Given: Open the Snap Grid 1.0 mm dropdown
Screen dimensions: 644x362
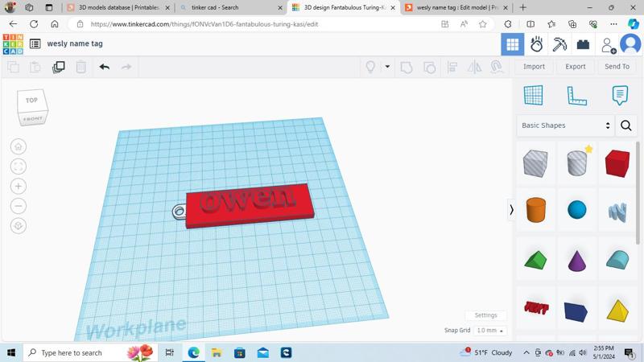Looking at the screenshot, I should (489, 331).
